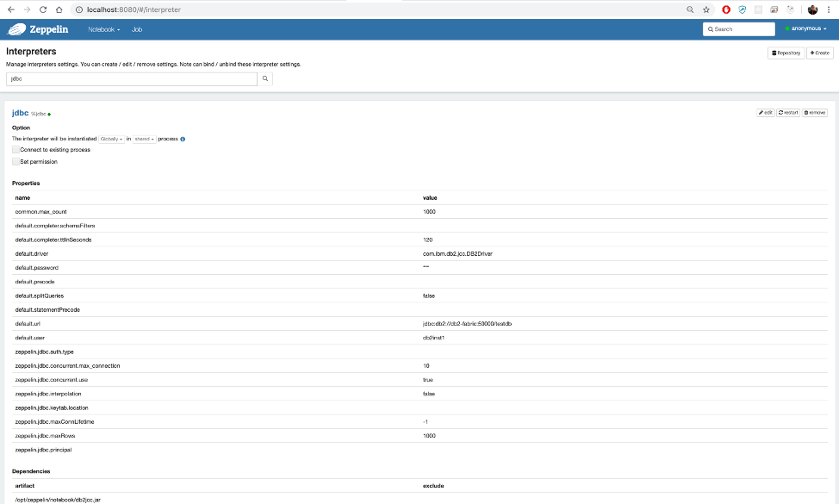Screen dimensions: 839x504
Task: Focus the Zeppelin Search field
Action: click(739, 29)
